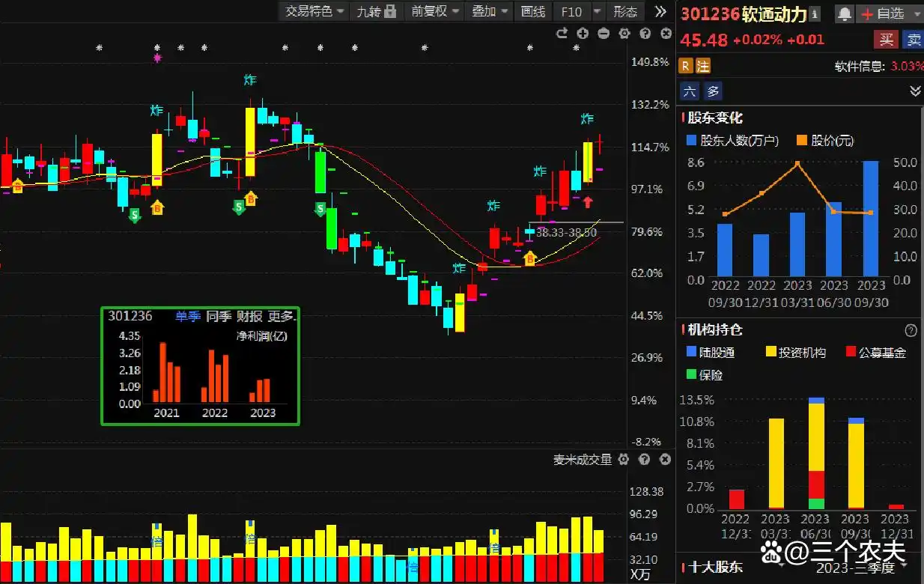Screen dimensions: 924x584
Task: Click the red 买 buy button
Action: pos(886,40)
